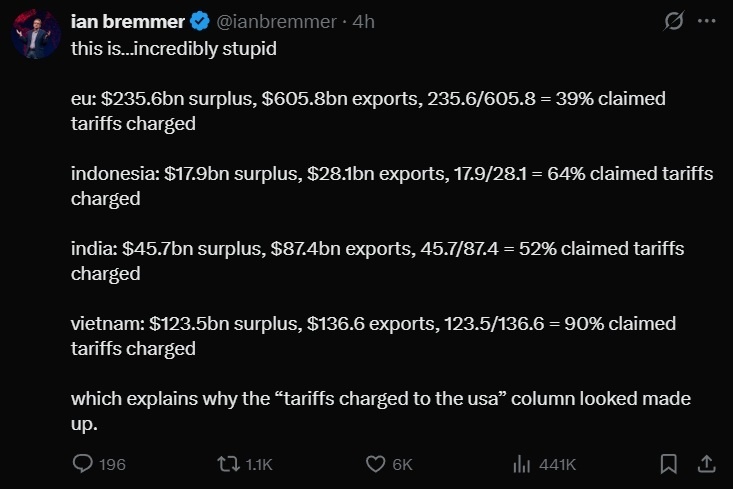The width and height of the screenshot is (733, 489).
Task: Click the reply speech bubble icon
Action: [83, 464]
